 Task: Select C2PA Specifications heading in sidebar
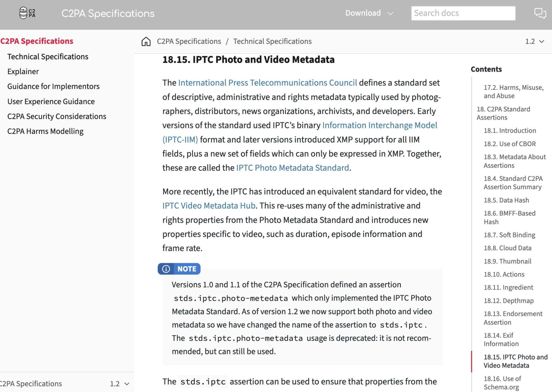tap(37, 41)
